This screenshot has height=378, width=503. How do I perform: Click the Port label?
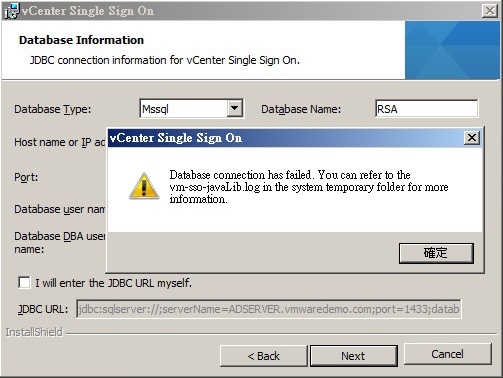pos(26,177)
